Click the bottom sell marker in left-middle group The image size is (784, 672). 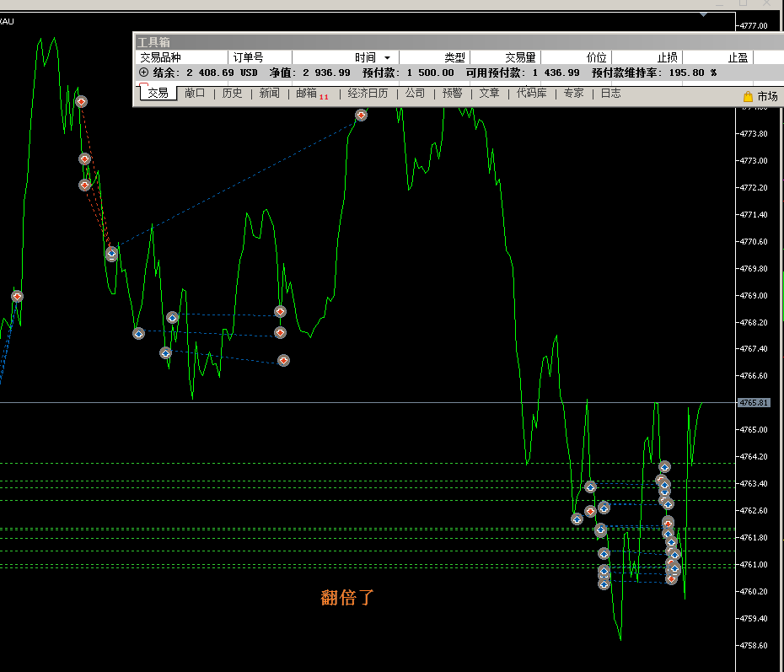tap(284, 361)
